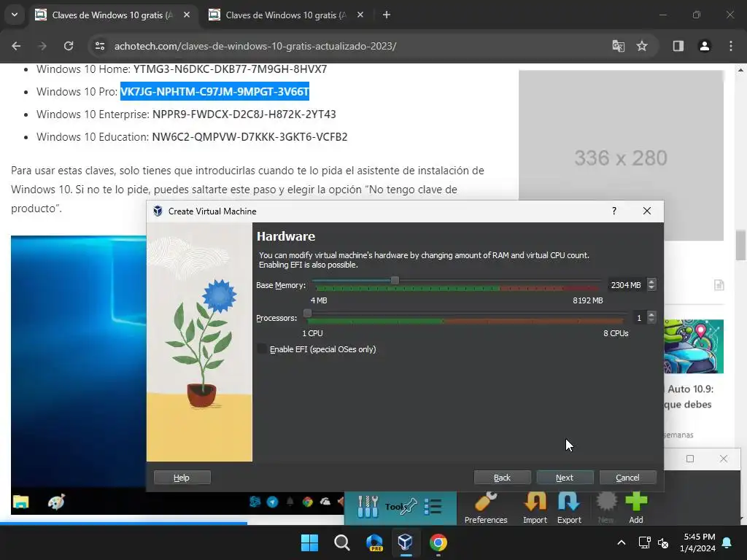The image size is (747, 560).
Task: Increase Processors count spinner up
Action: pyautogui.click(x=651, y=314)
